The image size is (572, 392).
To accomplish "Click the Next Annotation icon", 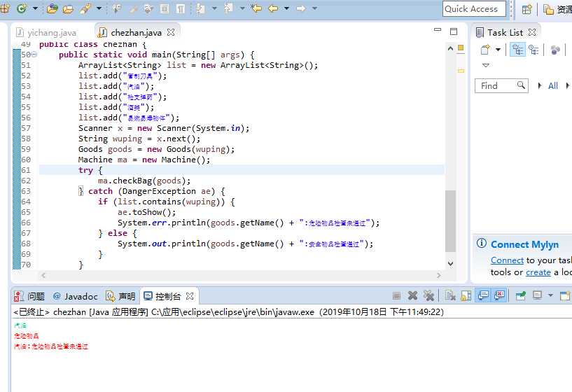I will [200, 8].
